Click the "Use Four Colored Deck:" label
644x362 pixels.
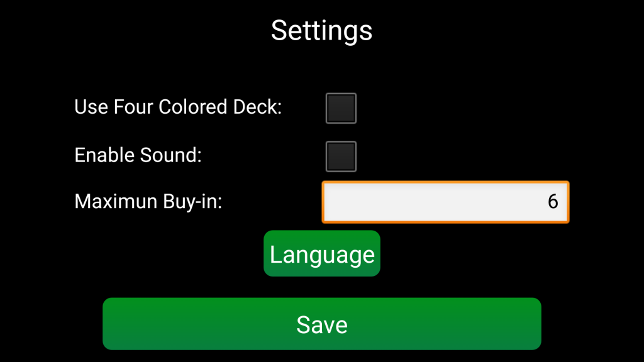tap(178, 107)
